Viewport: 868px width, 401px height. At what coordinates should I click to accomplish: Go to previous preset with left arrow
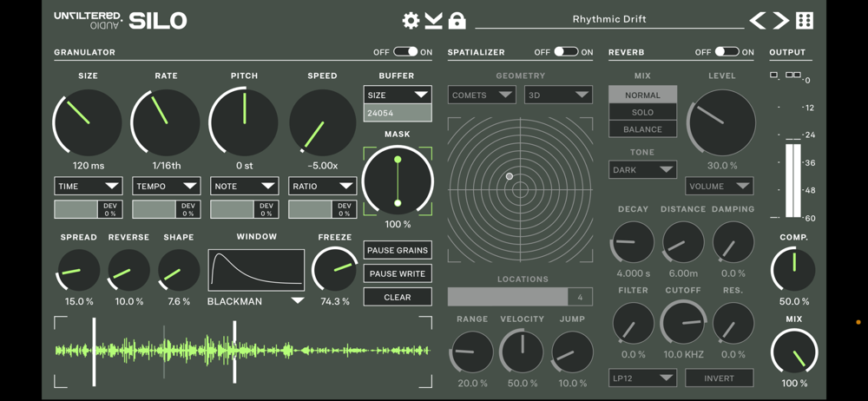coord(758,21)
